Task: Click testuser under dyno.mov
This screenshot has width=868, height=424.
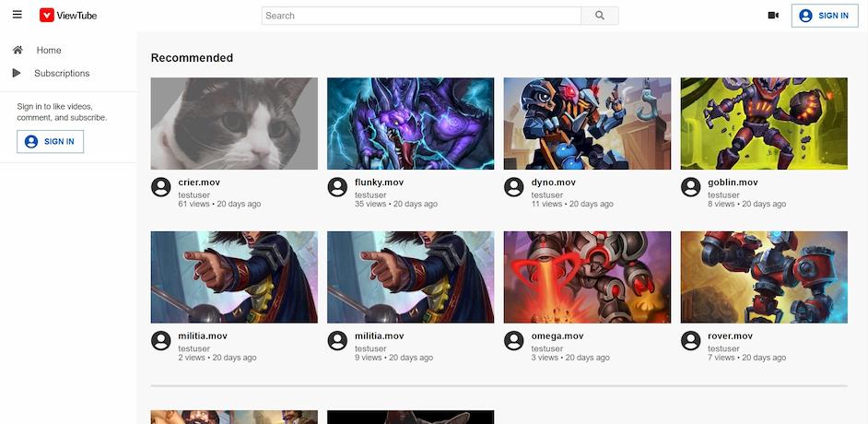Action: click(547, 194)
